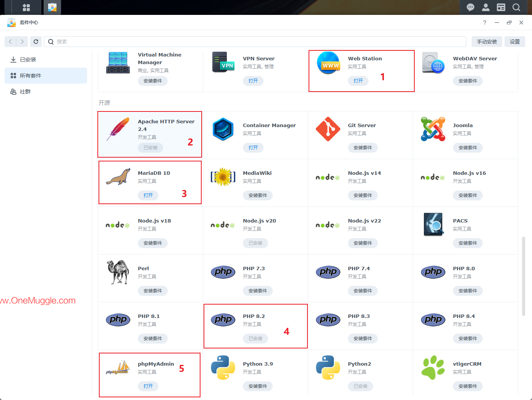Click the Git Server package icon
This screenshot has height=400, width=532.
click(x=328, y=129)
